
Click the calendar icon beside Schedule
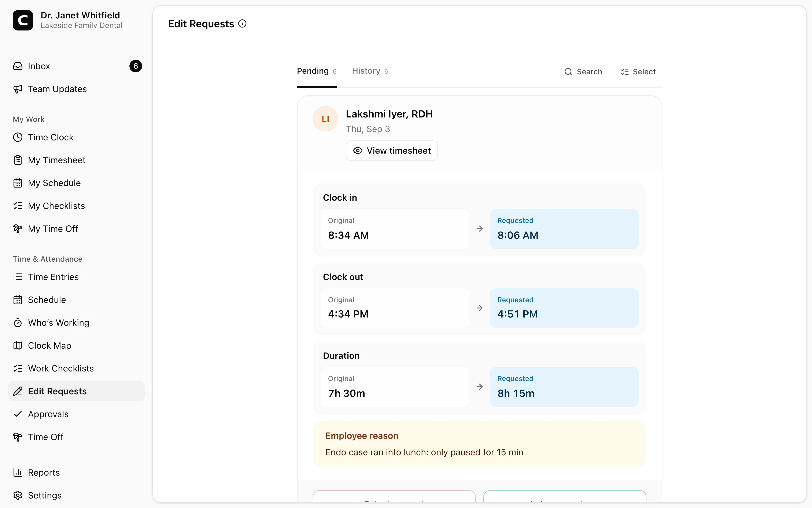[x=18, y=300]
